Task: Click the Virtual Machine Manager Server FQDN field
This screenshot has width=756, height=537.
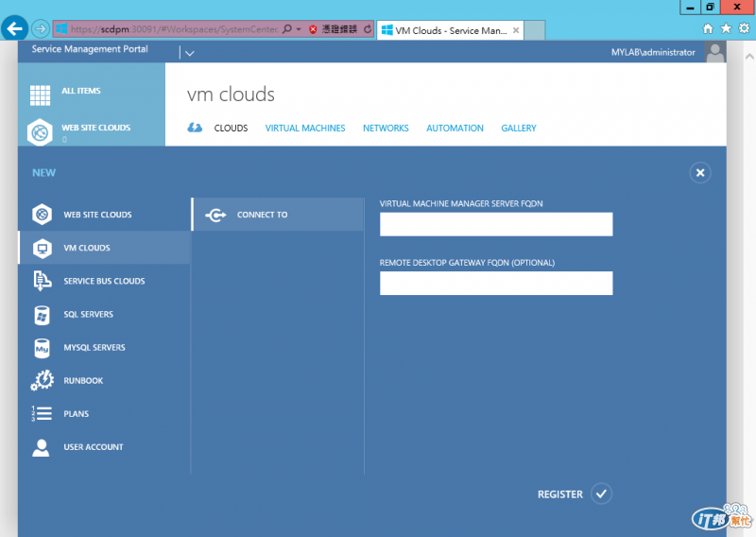Action: click(x=496, y=224)
